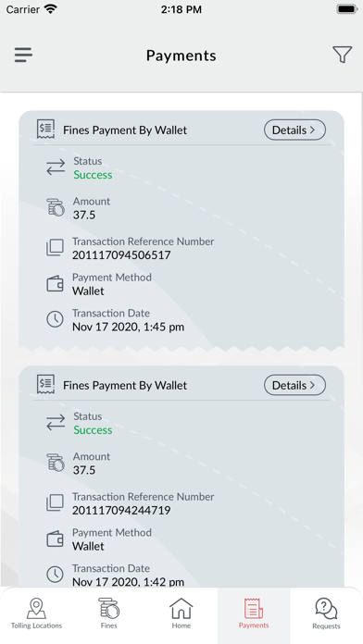
Task: Tap copy icon beside reference 201117094506517
Action: pyautogui.click(x=55, y=248)
